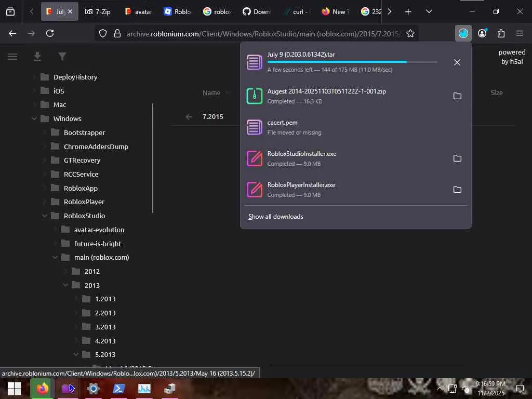Click the July 9 download progress bar
The height and width of the screenshot is (399, 532).
352,62
